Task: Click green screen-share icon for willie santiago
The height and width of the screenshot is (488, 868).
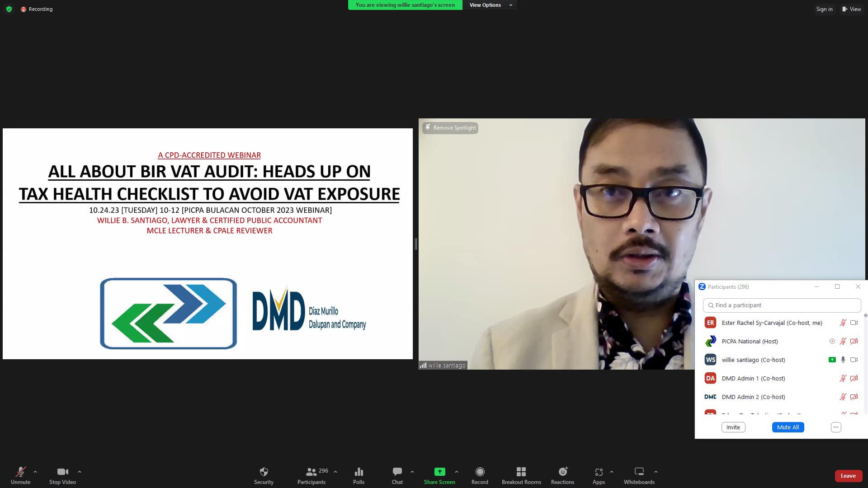Action: tap(832, 360)
